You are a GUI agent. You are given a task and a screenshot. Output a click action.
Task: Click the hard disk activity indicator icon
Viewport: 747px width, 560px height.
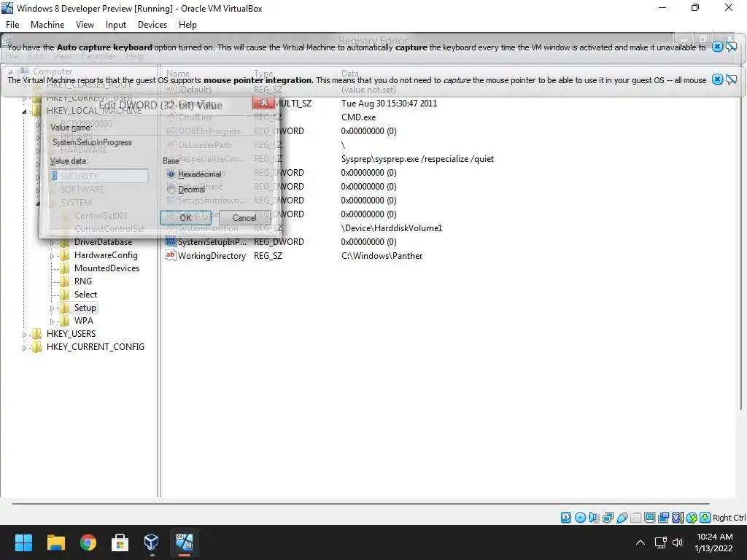[x=565, y=517]
